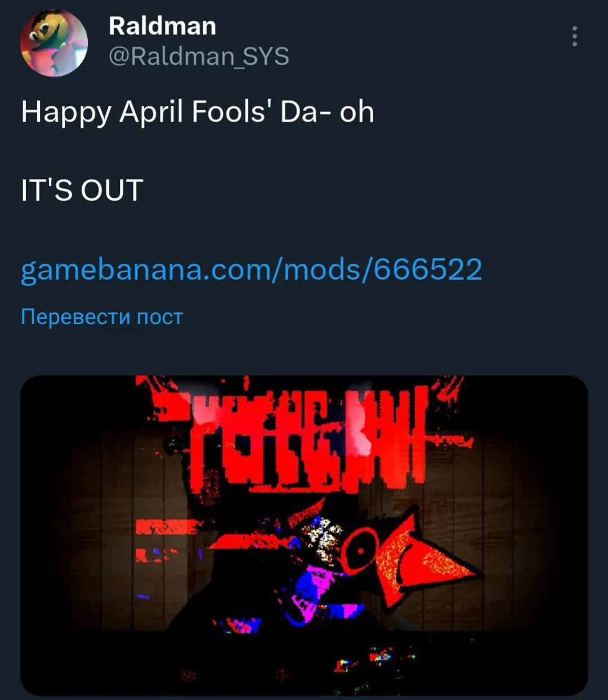Open Raldman's profile avatar picture
This screenshot has height=700, width=608.
point(54,43)
